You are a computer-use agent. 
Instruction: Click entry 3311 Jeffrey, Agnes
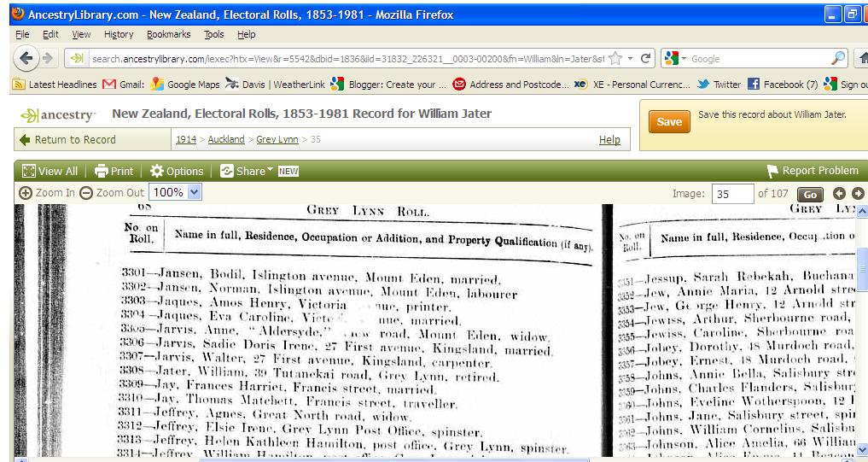pyautogui.click(x=264, y=414)
